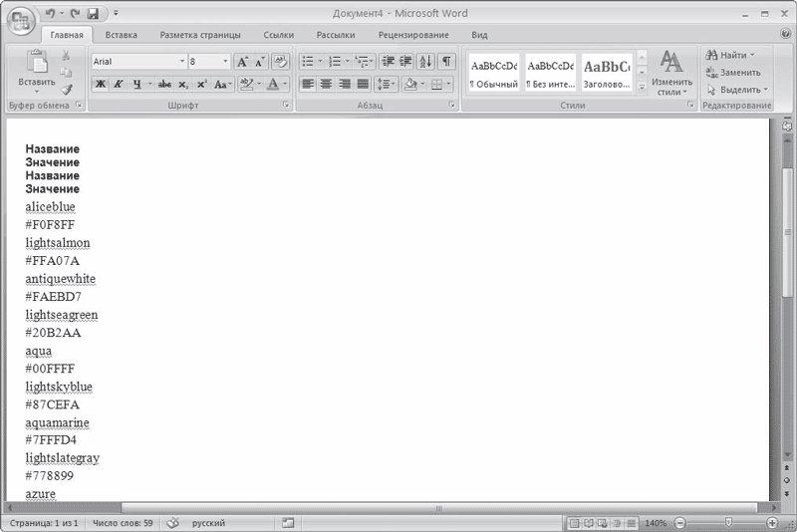Image resolution: width=797 pixels, height=532 pixels.
Task: Save the document with the floppy icon
Action: coord(93,14)
